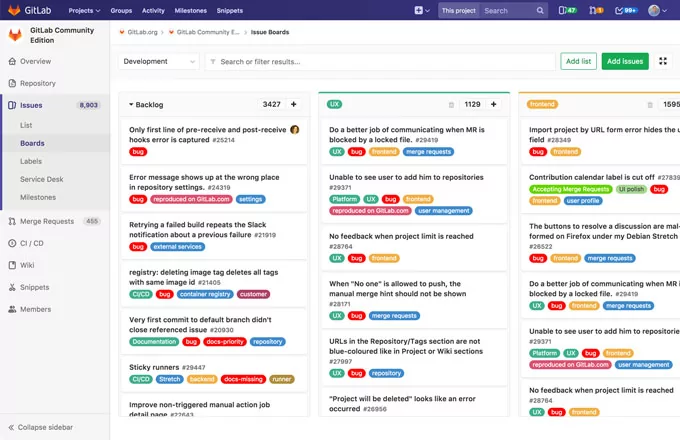Open Issues in the sidebar
Viewport: 680px width, 440px height.
[31, 105]
